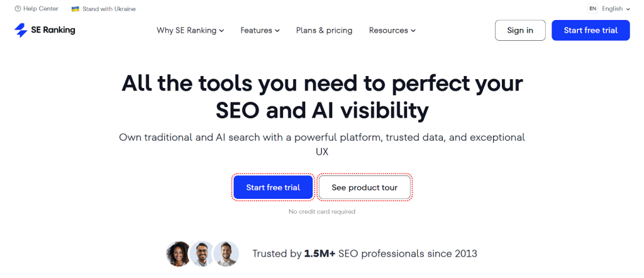Screen dimensions: 644x278
Task: Select the curly-haired woman's avatar photo
Action: [x=177, y=253]
